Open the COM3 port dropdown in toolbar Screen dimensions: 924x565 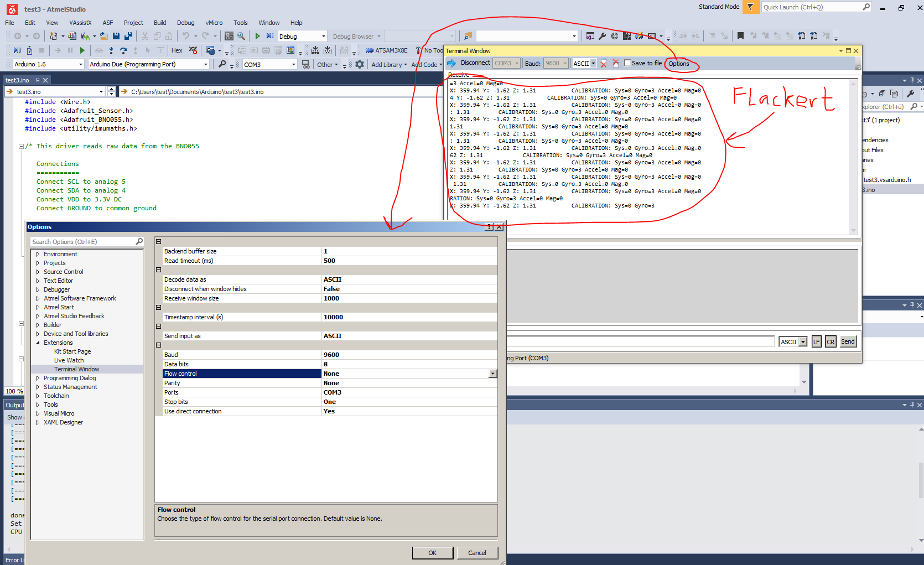(294, 64)
